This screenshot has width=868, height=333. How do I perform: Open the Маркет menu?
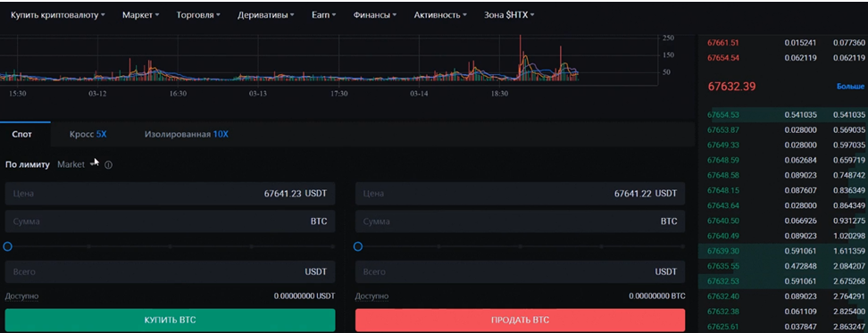(x=140, y=15)
